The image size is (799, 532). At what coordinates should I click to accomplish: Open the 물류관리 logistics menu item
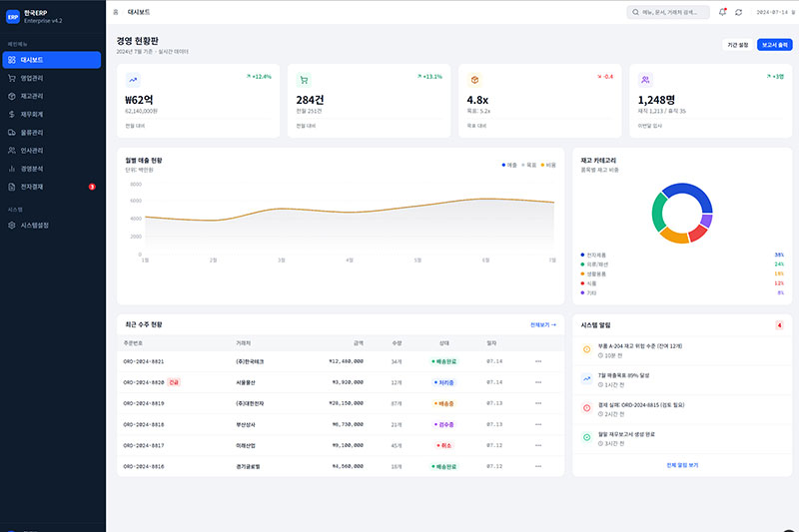tap(52, 133)
